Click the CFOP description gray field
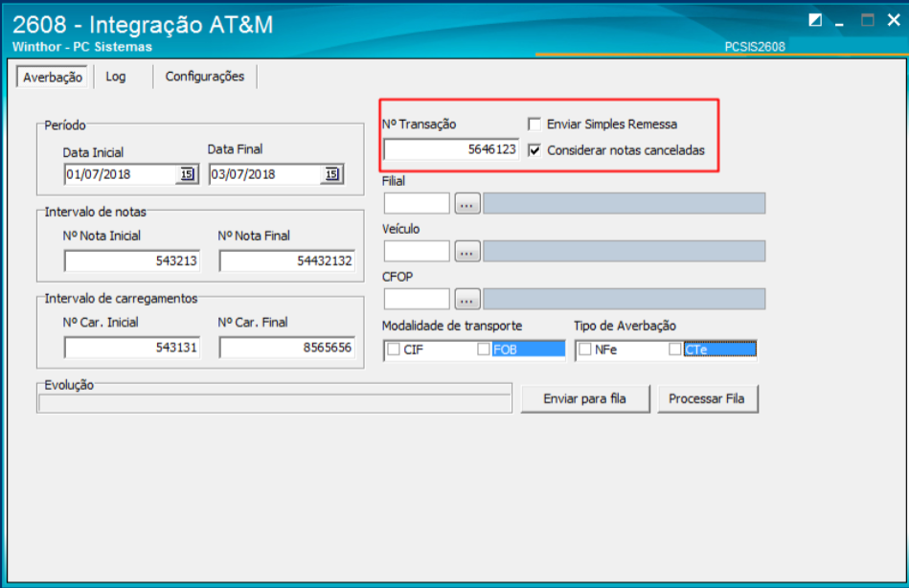The height and width of the screenshot is (588, 909). [624, 299]
